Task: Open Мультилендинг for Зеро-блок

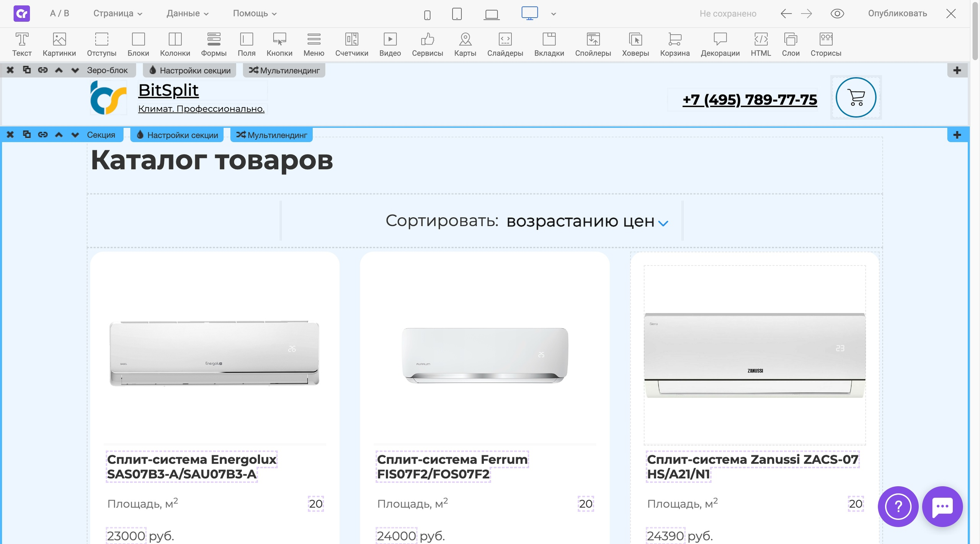Action: point(284,70)
